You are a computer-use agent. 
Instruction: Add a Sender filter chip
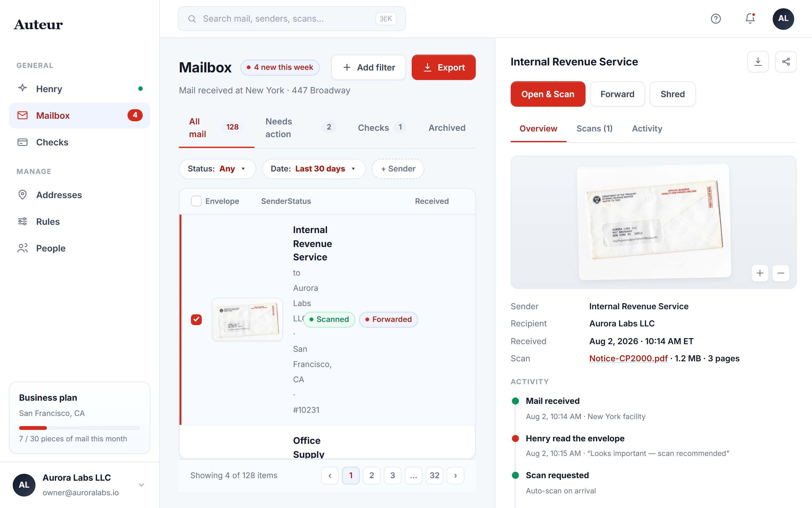pyautogui.click(x=398, y=169)
